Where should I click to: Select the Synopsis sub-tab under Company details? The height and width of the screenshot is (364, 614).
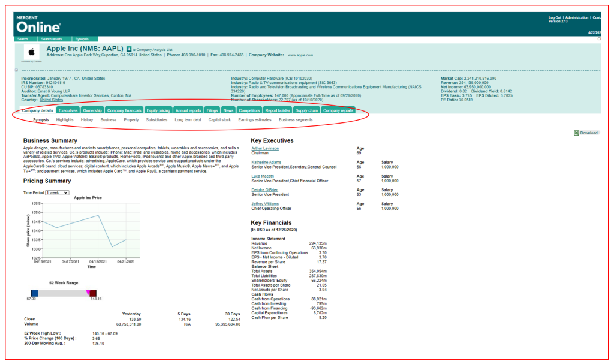41,120
